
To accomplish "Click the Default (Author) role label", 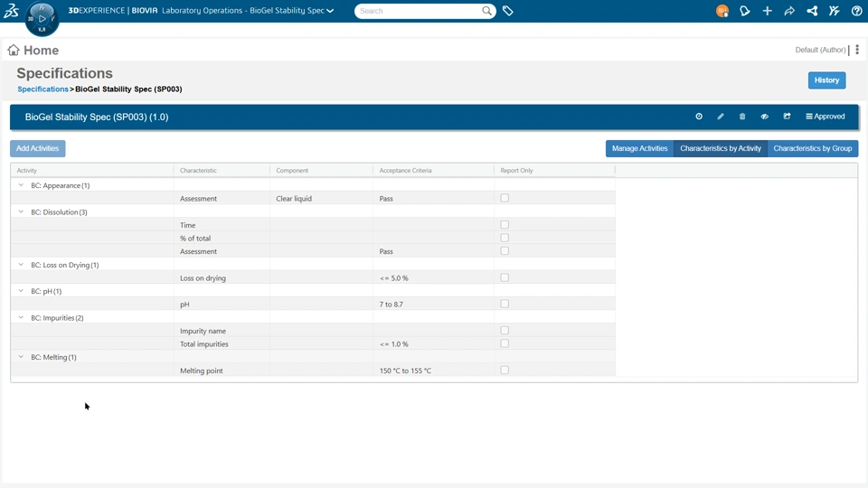I will [x=820, y=50].
